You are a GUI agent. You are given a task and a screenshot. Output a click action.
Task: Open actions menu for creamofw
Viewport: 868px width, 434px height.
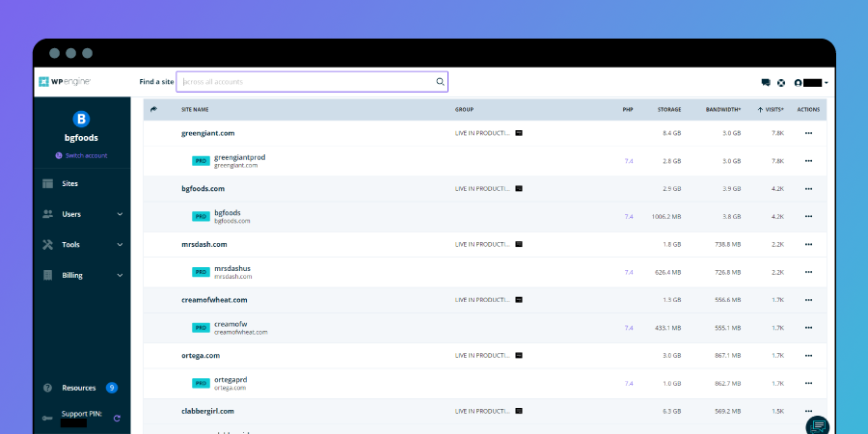[x=808, y=328]
